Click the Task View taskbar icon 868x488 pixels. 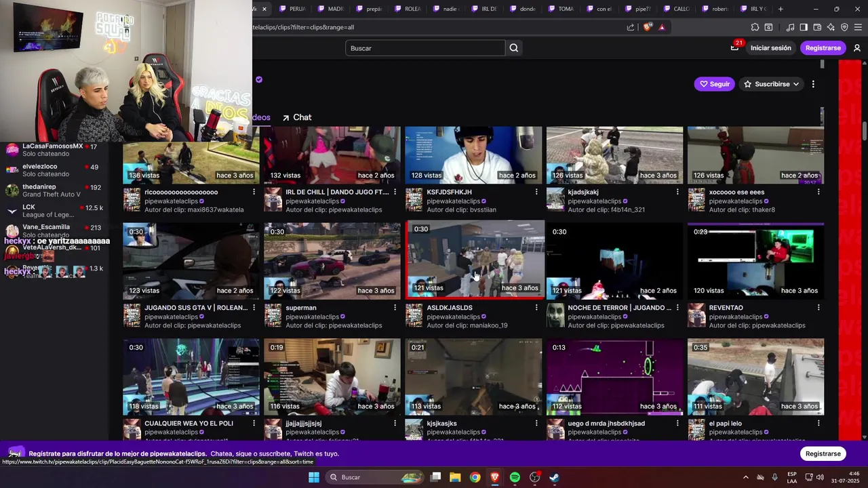[436, 477]
